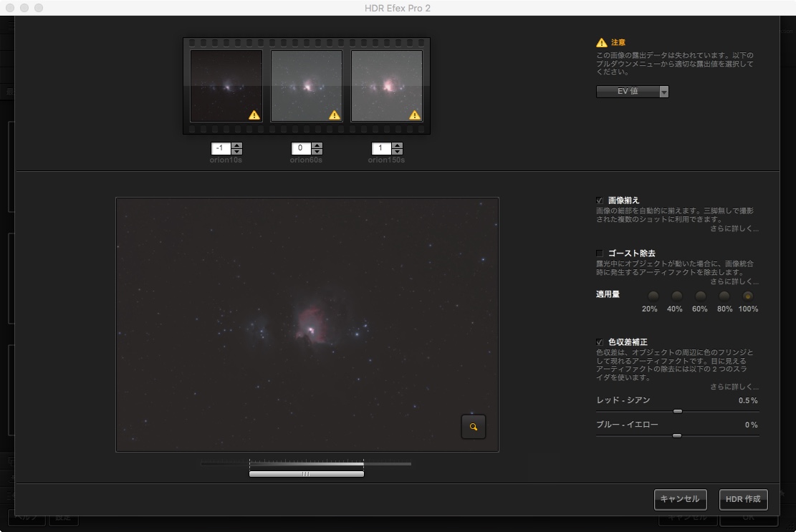The image size is (796, 532).
Task: Click the レッド - シアン slider handle
Action: [x=678, y=411]
